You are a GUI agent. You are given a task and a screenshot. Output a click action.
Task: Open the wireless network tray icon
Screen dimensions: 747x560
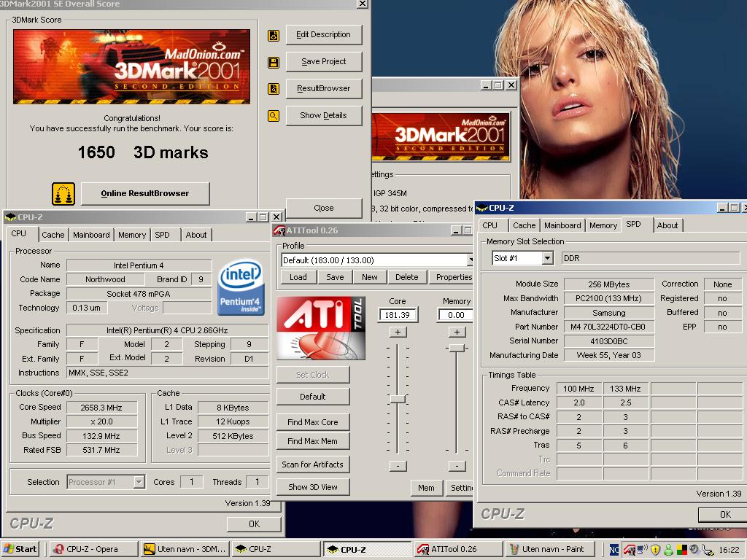[x=642, y=550]
